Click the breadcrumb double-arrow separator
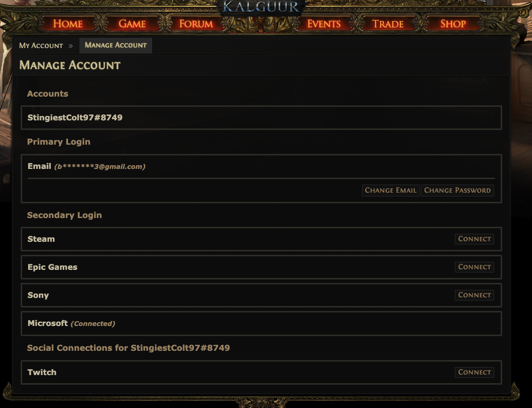532x408 pixels. pos(71,46)
